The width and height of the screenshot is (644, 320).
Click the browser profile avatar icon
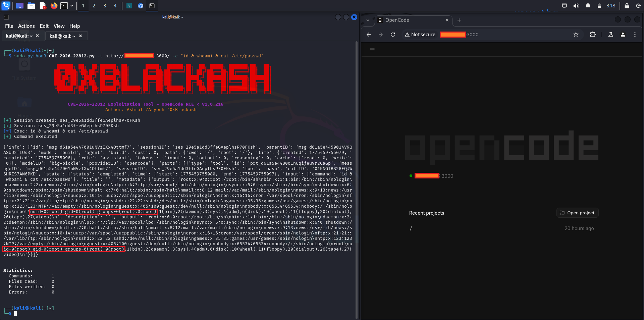(x=623, y=35)
